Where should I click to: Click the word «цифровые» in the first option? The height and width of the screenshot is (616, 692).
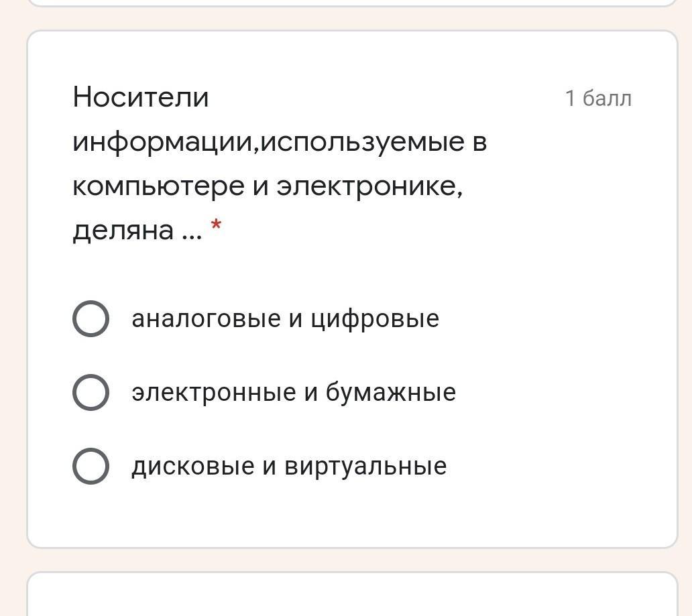tap(375, 320)
